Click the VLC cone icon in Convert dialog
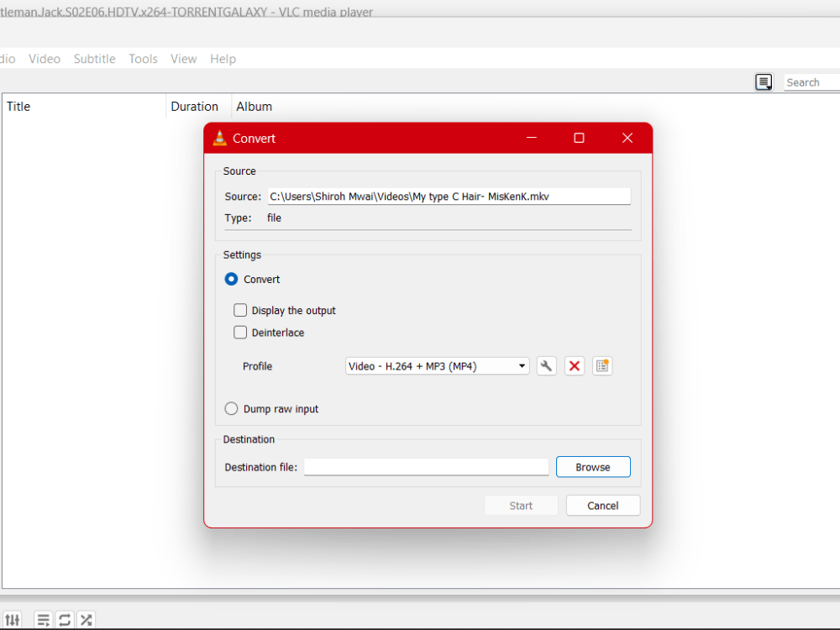Screen dimensions: 840x630 [x=219, y=139]
